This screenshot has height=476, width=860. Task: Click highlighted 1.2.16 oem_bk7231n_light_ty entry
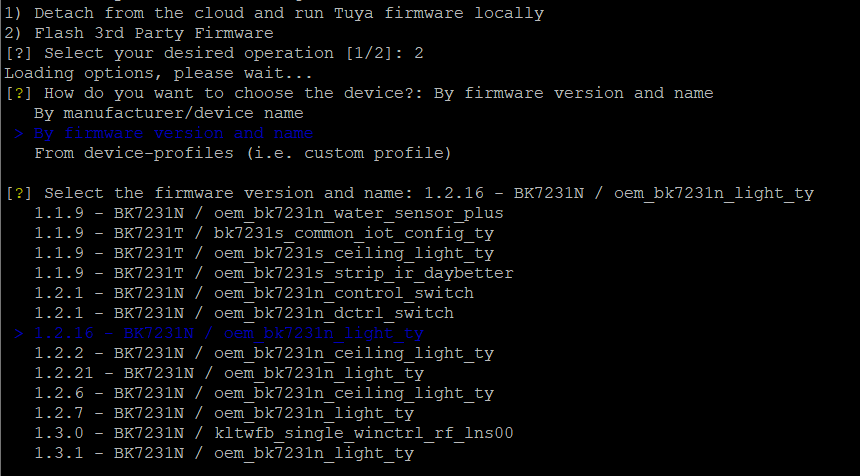229,333
